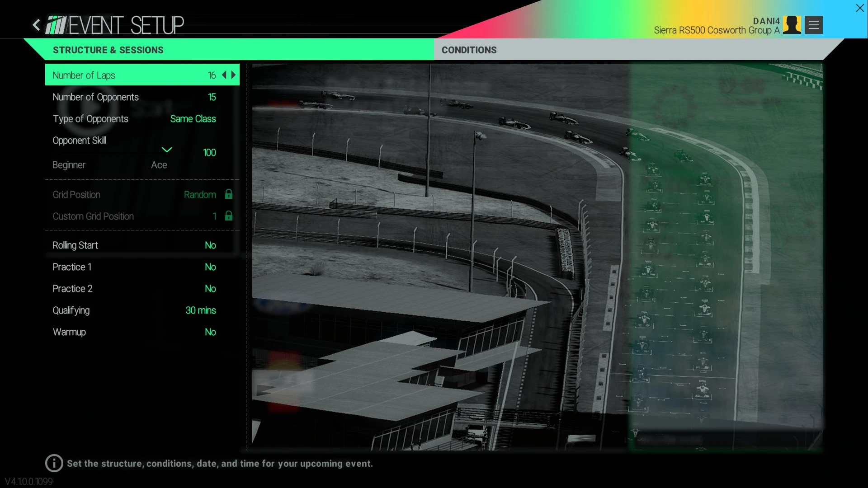This screenshot has width=868, height=488.
Task: Click the back arrow next to Event Setup
Action: (x=36, y=25)
